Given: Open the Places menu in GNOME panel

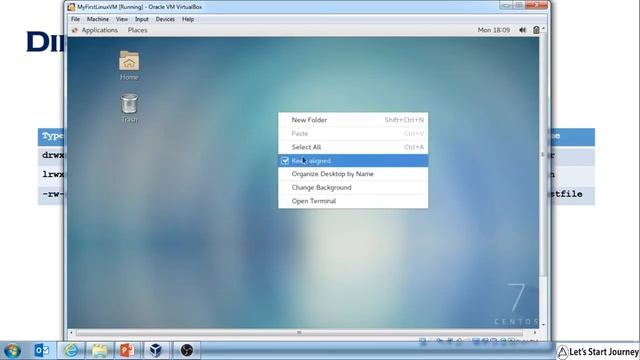Looking at the screenshot, I should click(x=138, y=30).
